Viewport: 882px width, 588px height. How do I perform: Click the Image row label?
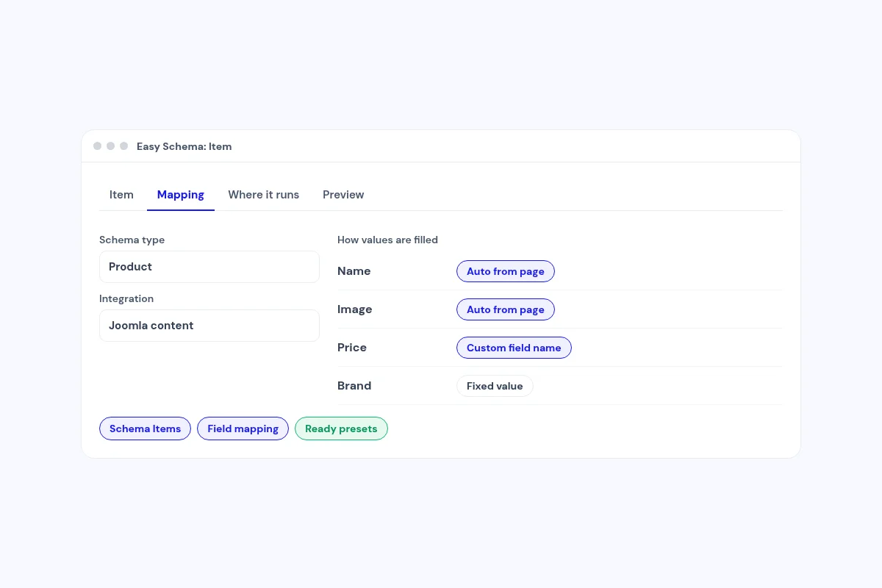point(355,309)
